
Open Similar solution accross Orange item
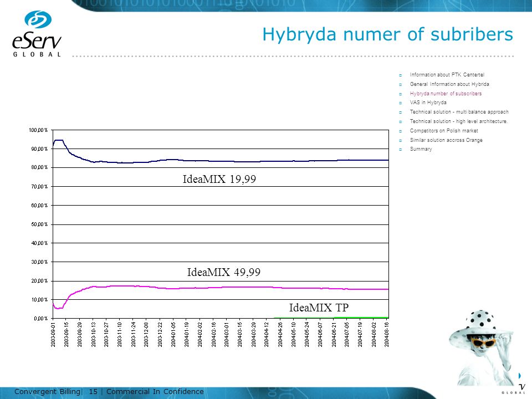click(446, 140)
